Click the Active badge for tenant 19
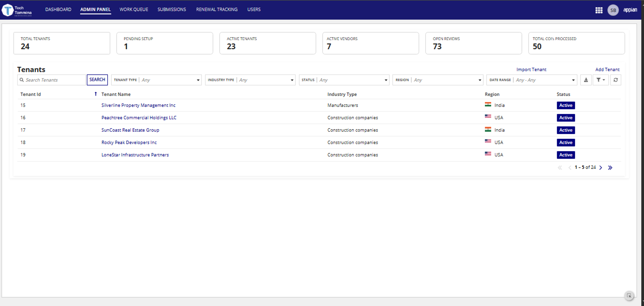 [566, 155]
